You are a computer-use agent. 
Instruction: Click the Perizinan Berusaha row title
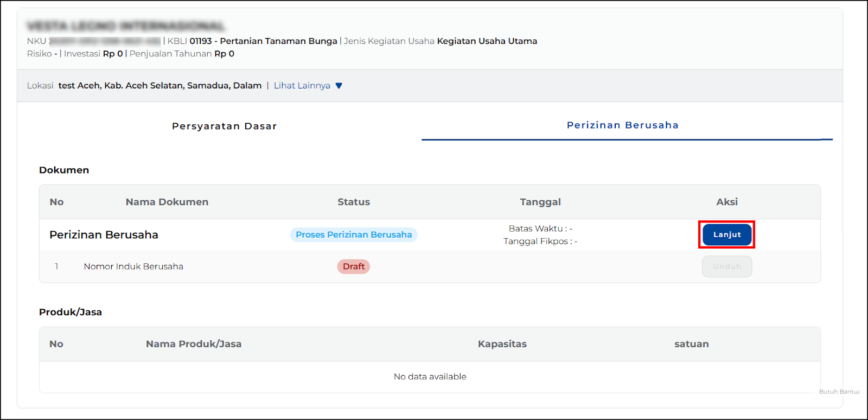pyautogui.click(x=104, y=235)
